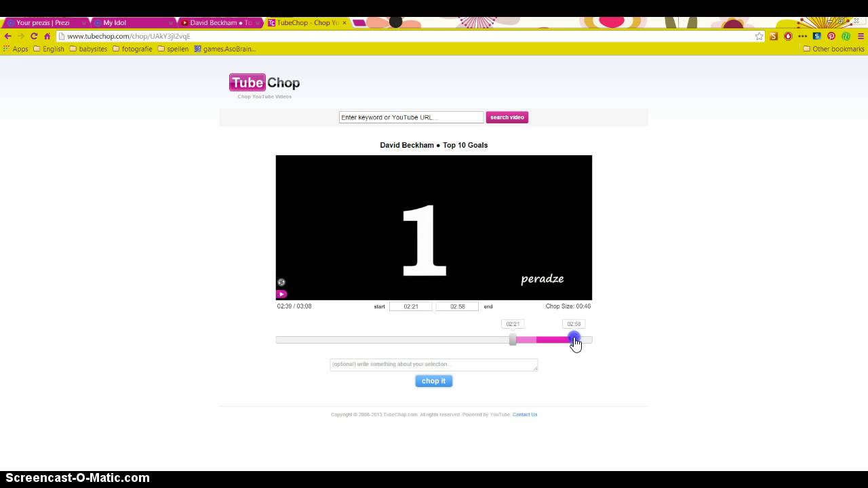Screen dimensions: 868x488
Task: Click the end time field showing 02:58
Action: (458, 306)
